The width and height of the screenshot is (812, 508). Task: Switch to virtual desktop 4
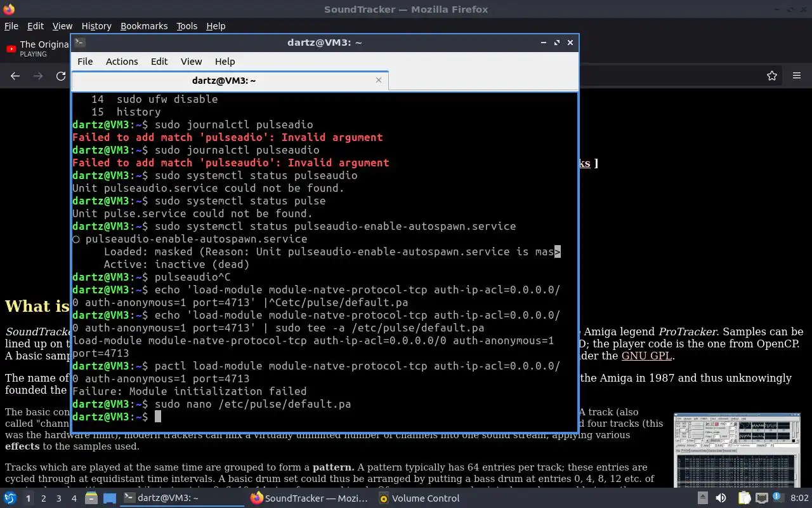tap(74, 498)
